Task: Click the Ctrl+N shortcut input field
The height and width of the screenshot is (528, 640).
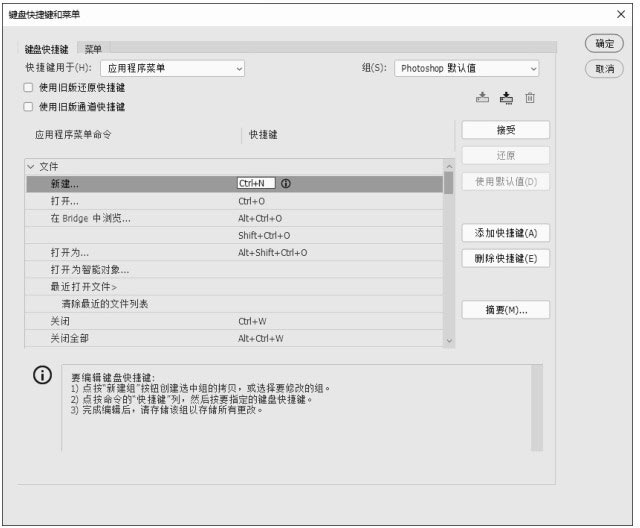Action: [x=256, y=184]
